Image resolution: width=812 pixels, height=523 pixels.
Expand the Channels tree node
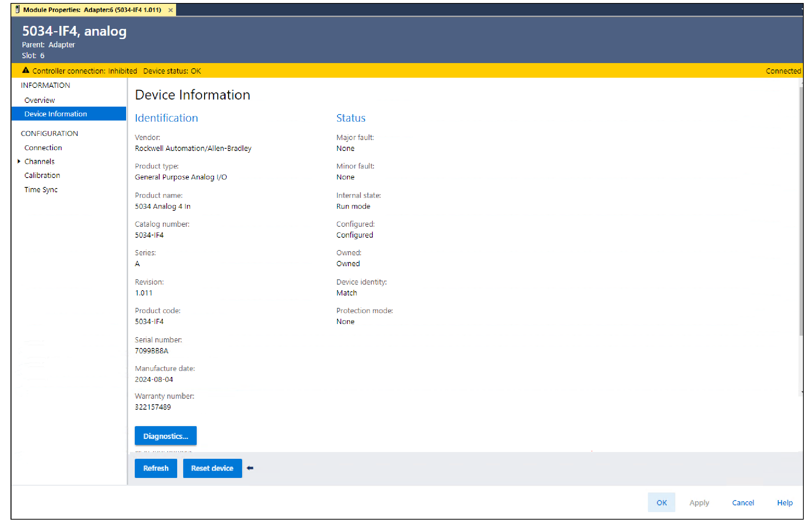pyautogui.click(x=19, y=161)
